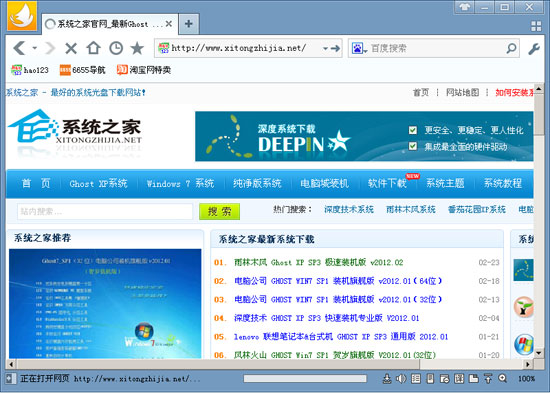Open the 首页 nav menu item
Image resolution: width=550 pixels, height=393 pixels.
[x=36, y=183]
